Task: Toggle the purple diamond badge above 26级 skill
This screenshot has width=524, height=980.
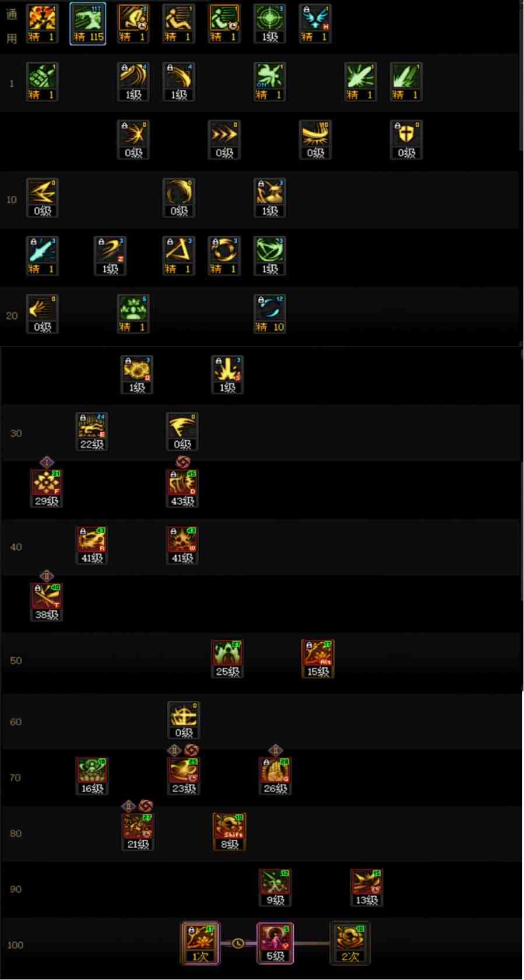Action: [x=275, y=750]
